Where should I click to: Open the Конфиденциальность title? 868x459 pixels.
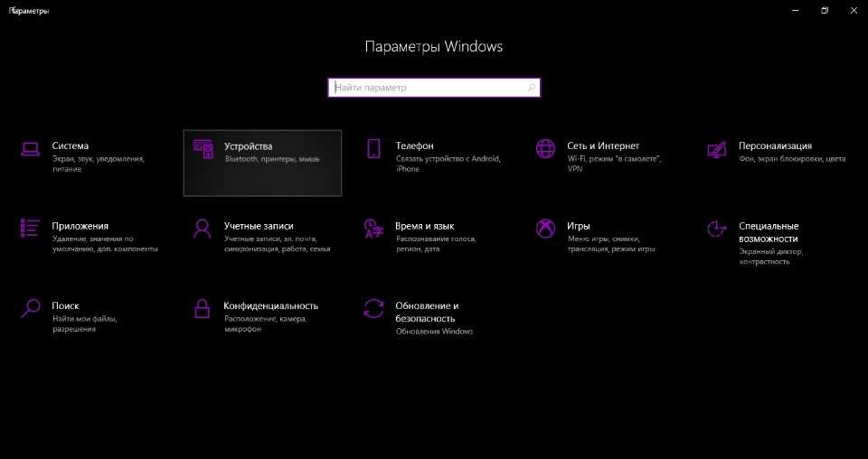(x=270, y=305)
